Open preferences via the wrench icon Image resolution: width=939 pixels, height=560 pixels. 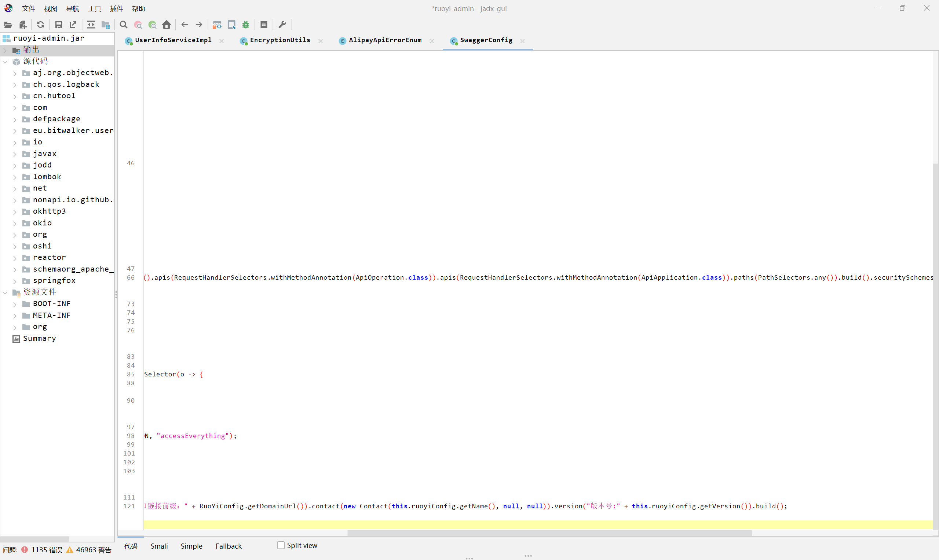[282, 25]
